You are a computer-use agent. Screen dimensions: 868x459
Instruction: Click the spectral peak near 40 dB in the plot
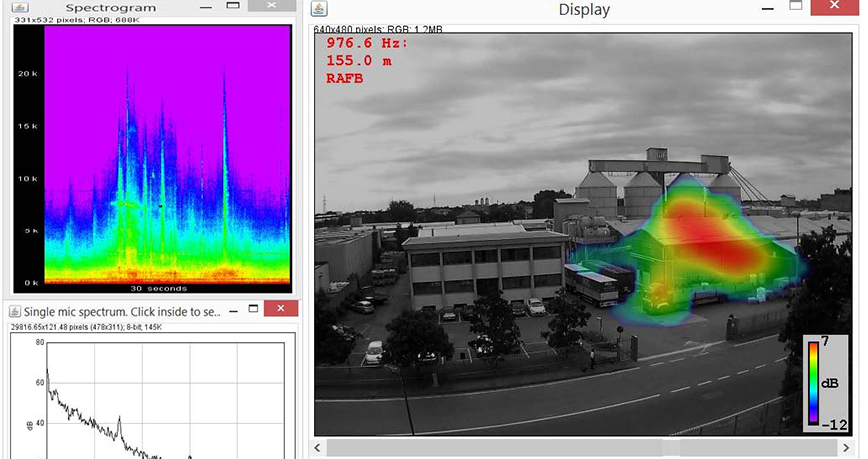tap(119, 423)
